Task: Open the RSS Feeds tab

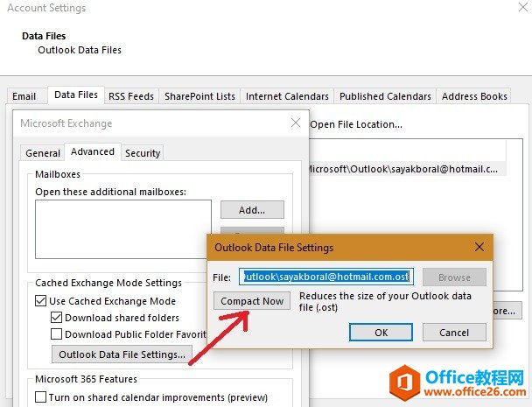Action: pos(131,96)
